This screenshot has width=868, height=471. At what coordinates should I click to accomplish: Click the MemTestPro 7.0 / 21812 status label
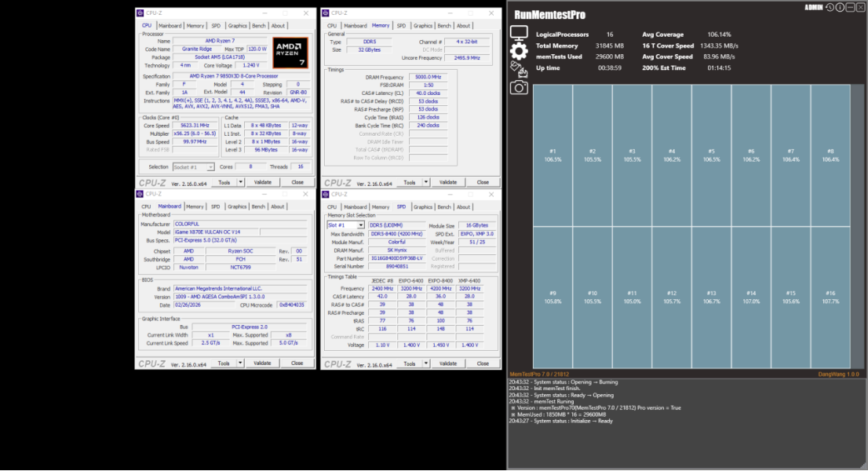click(538, 374)
